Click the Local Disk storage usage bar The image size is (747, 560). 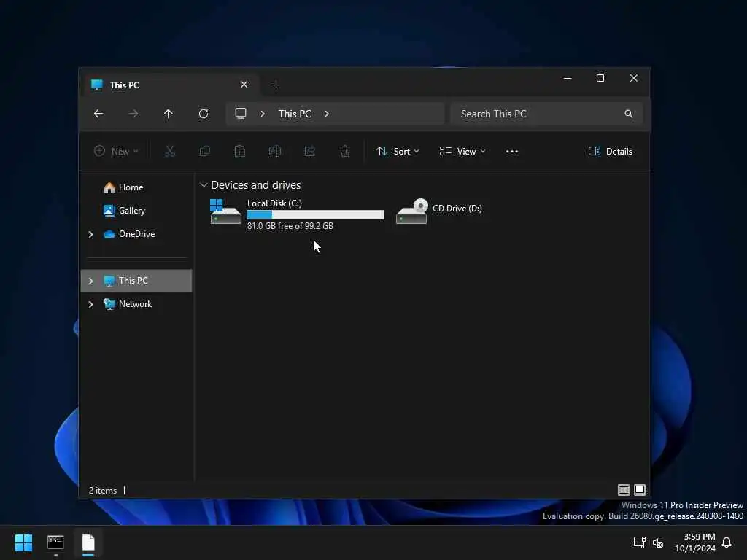tap(315, 215)
